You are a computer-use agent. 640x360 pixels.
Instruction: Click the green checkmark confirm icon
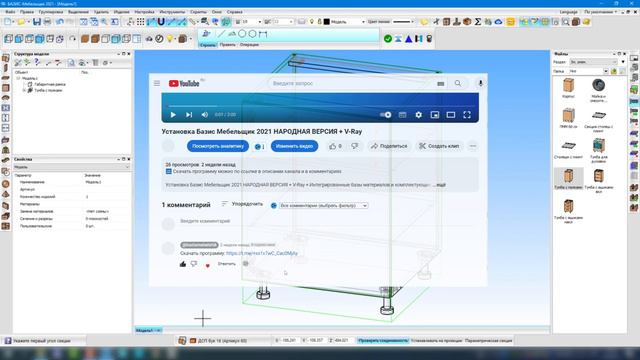(x=388, y=39)
